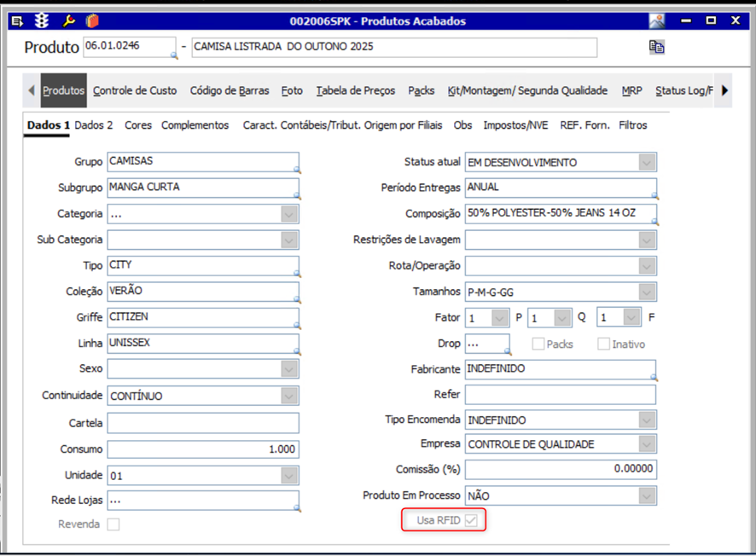
Task: Click the red book icon in title bar
Action: pyautogui.click(x=93, y=20)
